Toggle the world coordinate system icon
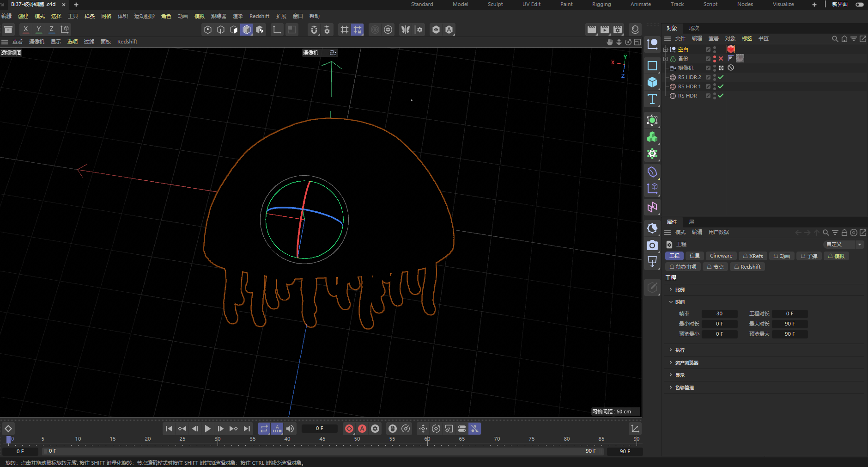The height and width of the screenshot is (467, 868). pyautogui.click(x=65, y=30)
